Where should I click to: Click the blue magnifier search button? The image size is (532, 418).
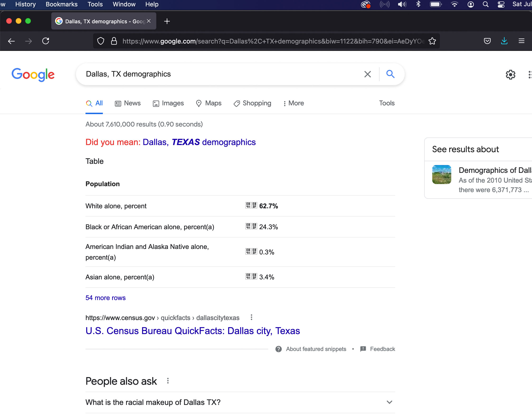[390, 74]
